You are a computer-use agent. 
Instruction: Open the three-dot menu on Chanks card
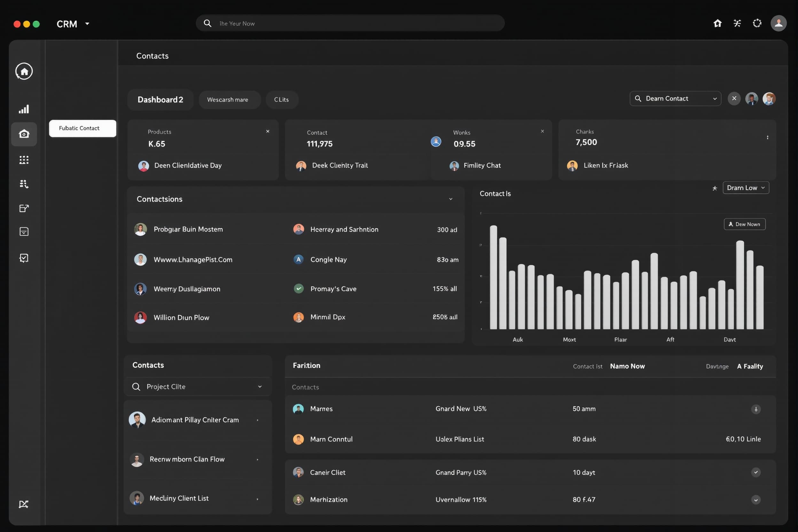(x=767, y=137)
